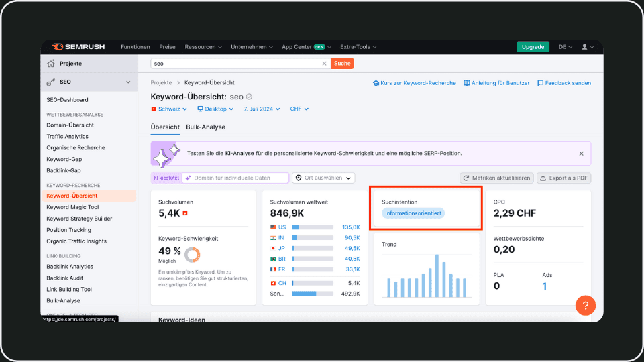The width and height of the screenshot is (644, 362).
Task: Open the CHF currency dropdown
Action: coord(299,109)
